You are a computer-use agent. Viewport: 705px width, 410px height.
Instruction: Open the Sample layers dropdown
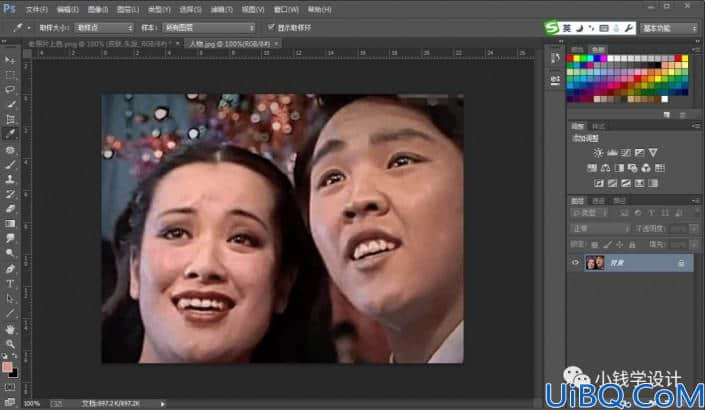coord(209,28)
